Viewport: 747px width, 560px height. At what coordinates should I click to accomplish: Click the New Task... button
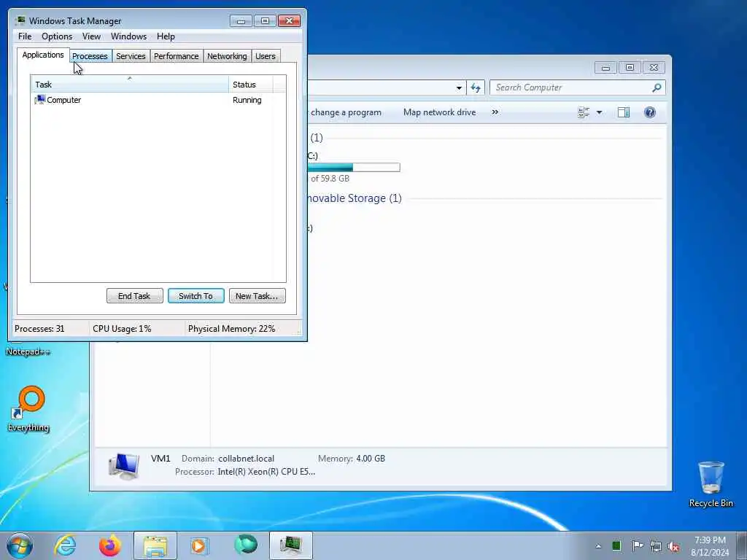coord(257,296)
